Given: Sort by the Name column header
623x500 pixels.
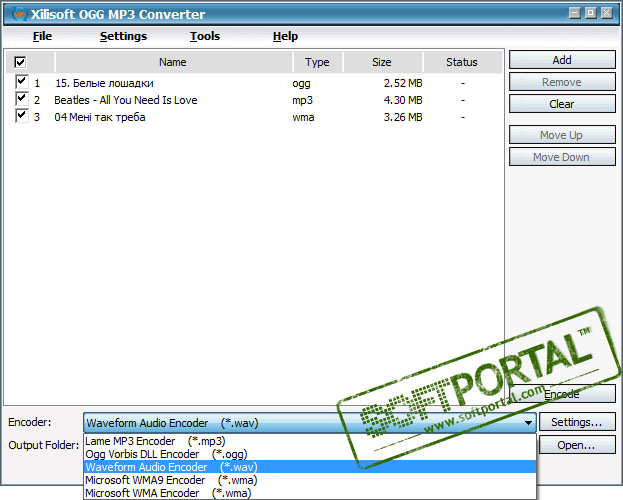Looking at the screenshot, I should click(x=173, y=62).
